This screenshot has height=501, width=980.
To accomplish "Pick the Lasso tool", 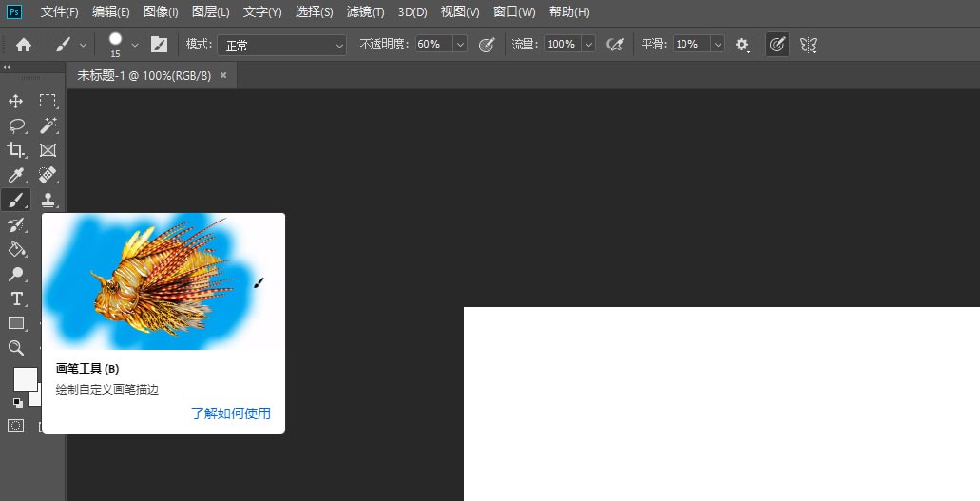I will [x=16, y=125].
